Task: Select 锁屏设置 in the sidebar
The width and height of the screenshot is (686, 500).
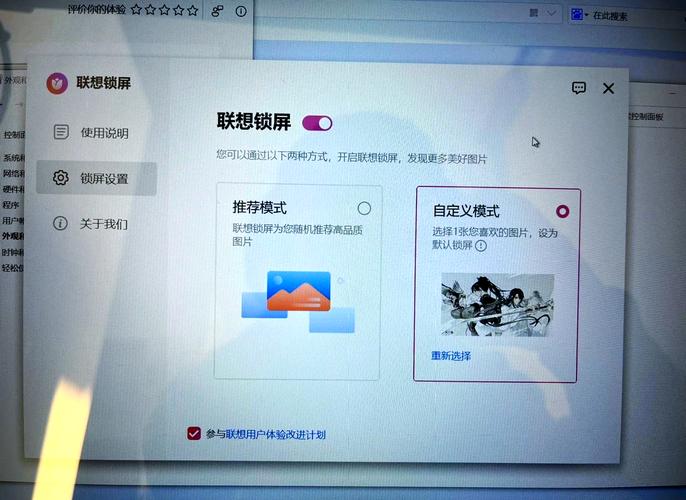Action: [96, 178]
